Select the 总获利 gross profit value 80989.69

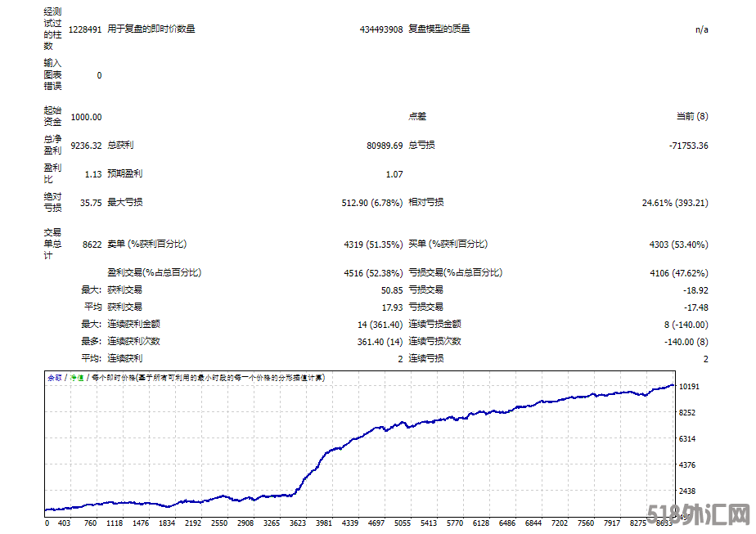385,146
